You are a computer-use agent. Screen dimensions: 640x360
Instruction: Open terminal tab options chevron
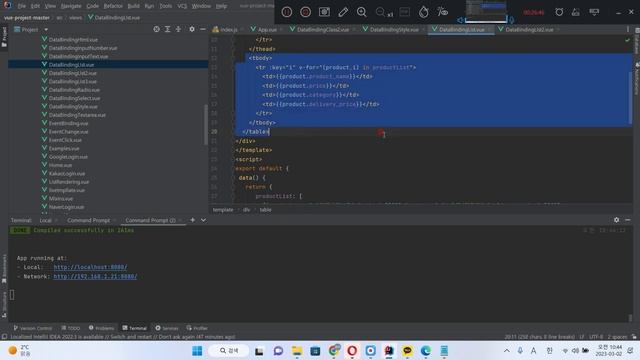pos(203,220)
